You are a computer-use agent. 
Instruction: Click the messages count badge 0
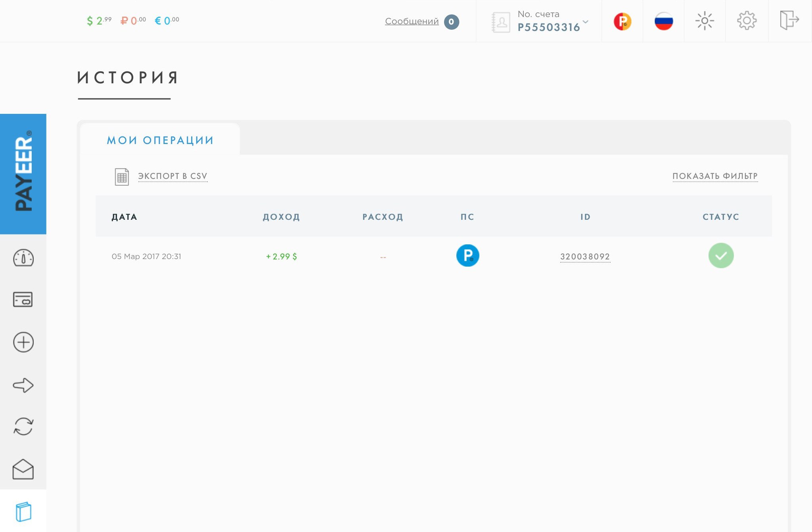(451, 22)
